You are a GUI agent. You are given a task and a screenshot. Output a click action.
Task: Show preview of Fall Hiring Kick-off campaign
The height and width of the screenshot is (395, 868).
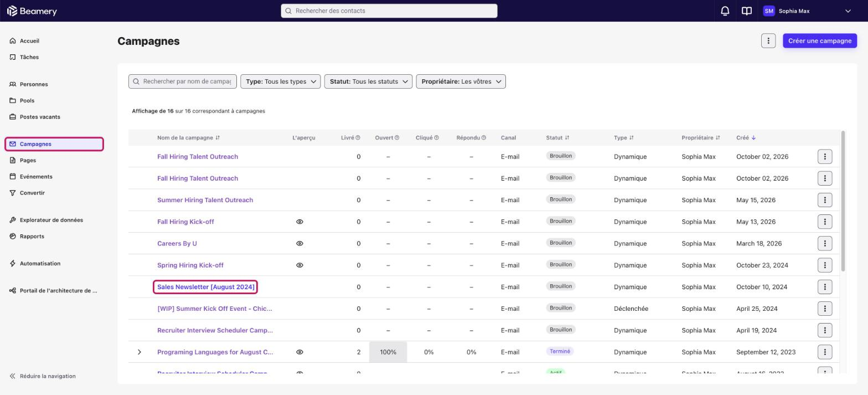(x=299, y=222)
